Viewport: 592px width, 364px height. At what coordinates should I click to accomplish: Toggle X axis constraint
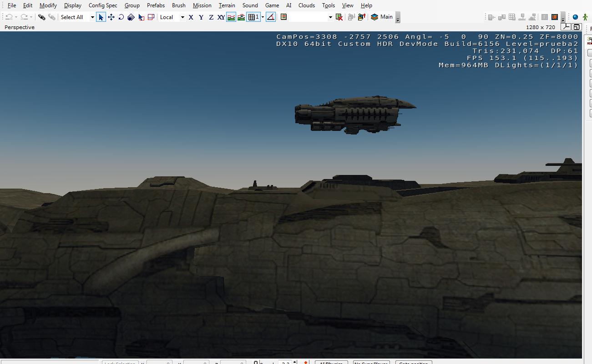coord(191,17)
